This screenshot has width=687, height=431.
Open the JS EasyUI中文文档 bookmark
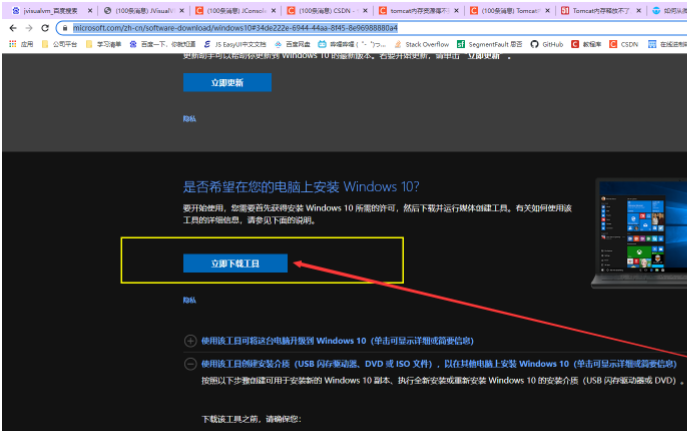[x=235, y=44]
